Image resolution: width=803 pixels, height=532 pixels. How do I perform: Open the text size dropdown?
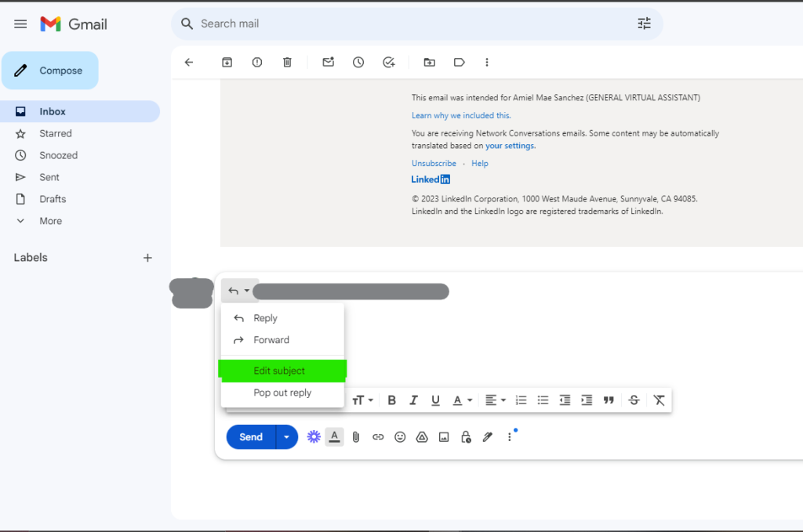(x=362, y=400)
